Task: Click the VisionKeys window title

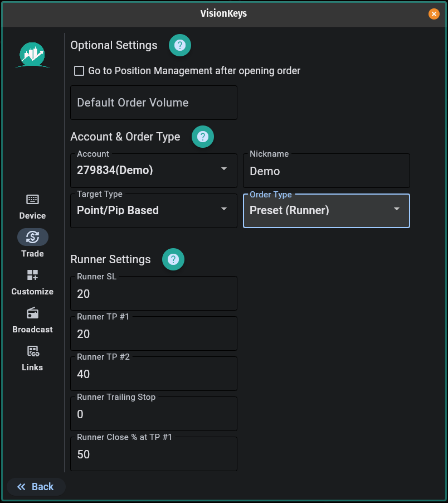Action: [x=223, y=13]
